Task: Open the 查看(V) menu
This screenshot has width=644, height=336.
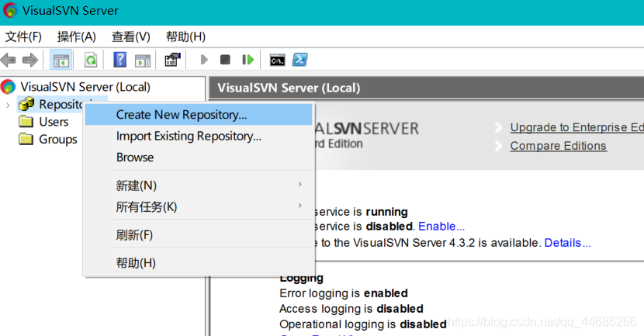Action: (x=131, y=36)
